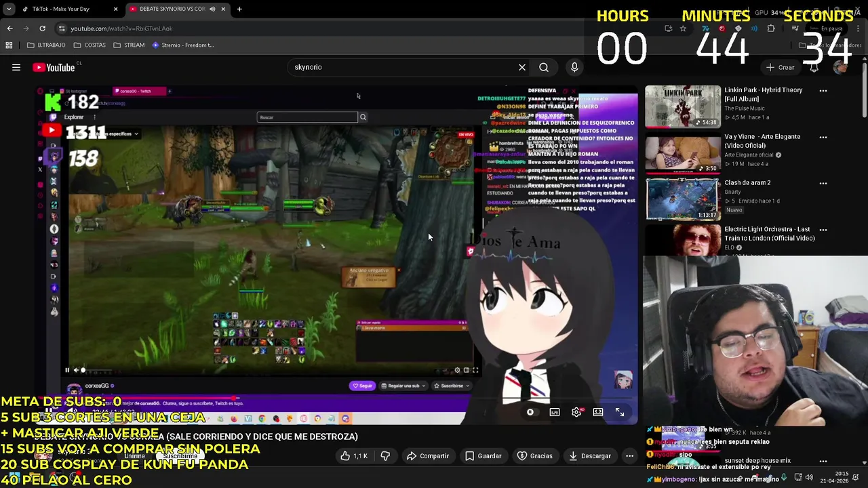The image size is (868, 488).
Task: Dislike the video with thumbs down
Action: 385,456
